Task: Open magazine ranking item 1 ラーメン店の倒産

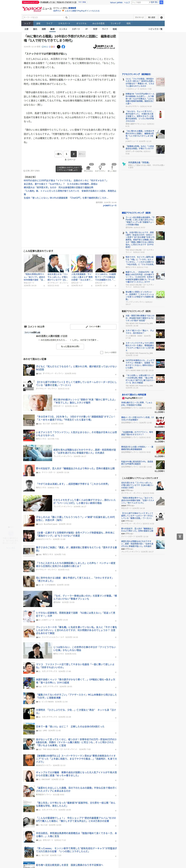Action: point(140,221)
